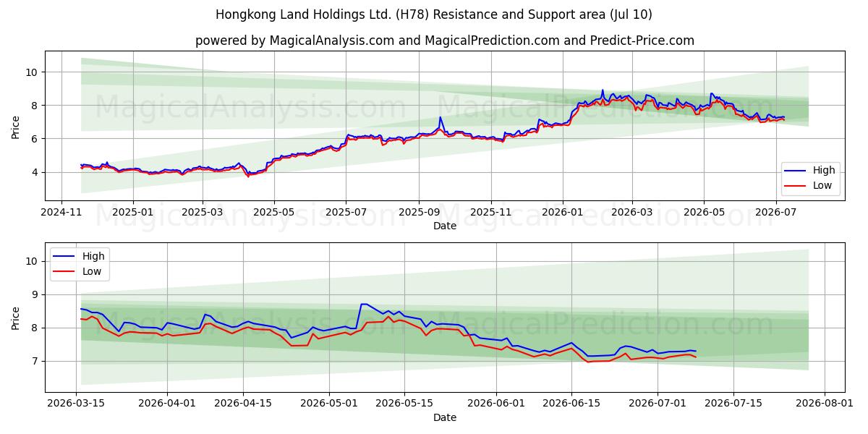Click the '4' y-axis tick on the top chart
The width and height of the screenshot is (868, 434).
point(35,172)
